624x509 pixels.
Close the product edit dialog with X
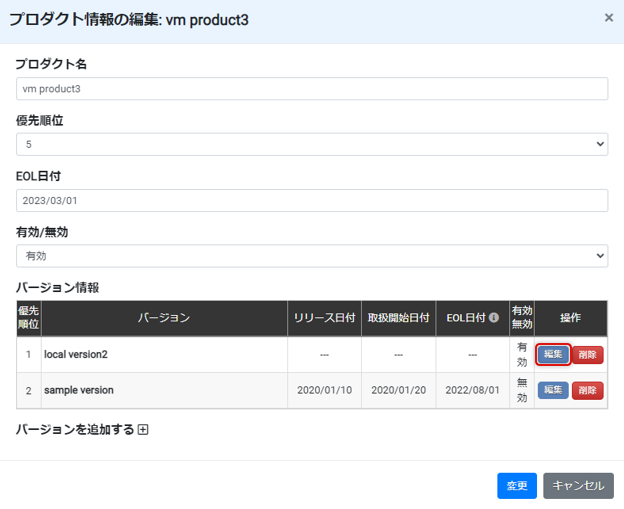point(608,18)
